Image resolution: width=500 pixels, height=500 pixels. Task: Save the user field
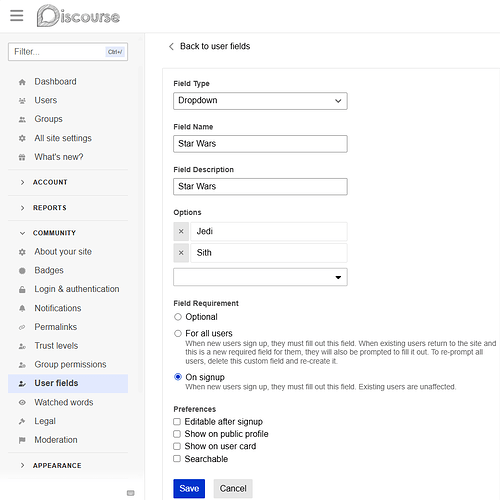(x=189, y=488)
